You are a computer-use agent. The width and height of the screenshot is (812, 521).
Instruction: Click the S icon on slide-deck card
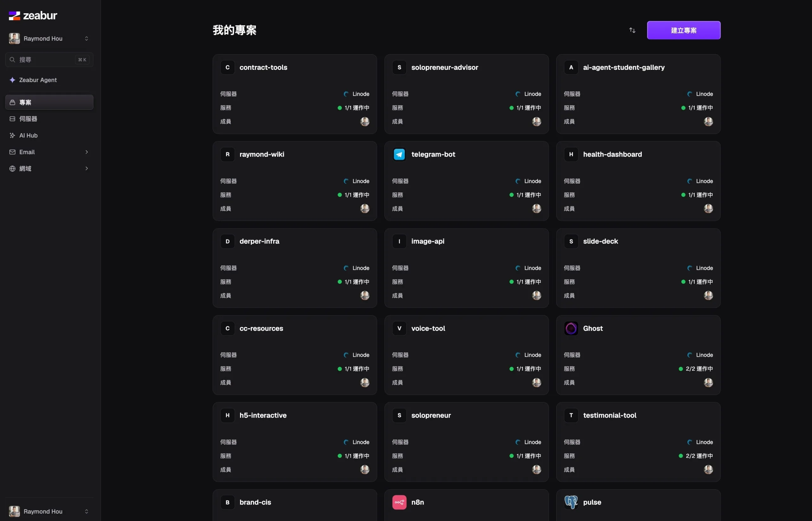click(x=571, y=241)
